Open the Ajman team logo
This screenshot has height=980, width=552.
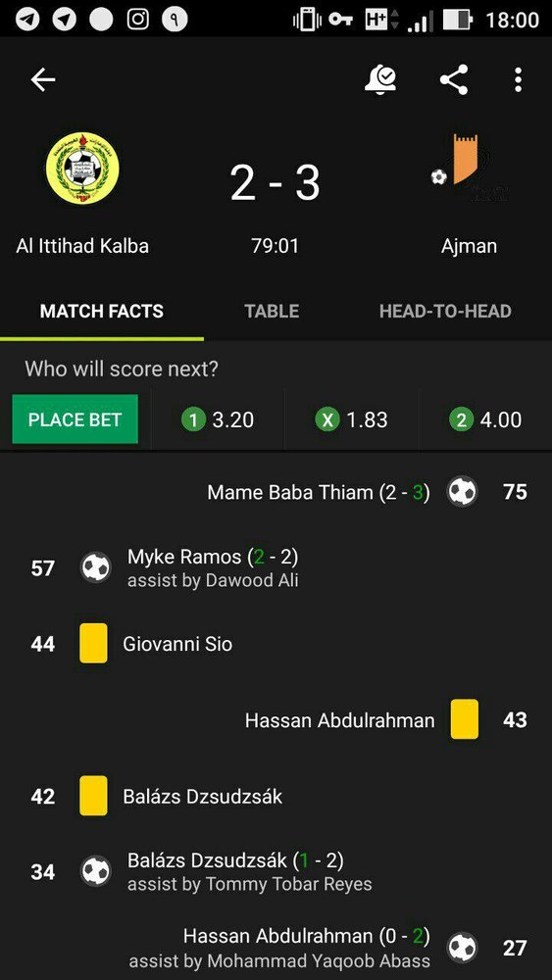[x=469, y=168]
